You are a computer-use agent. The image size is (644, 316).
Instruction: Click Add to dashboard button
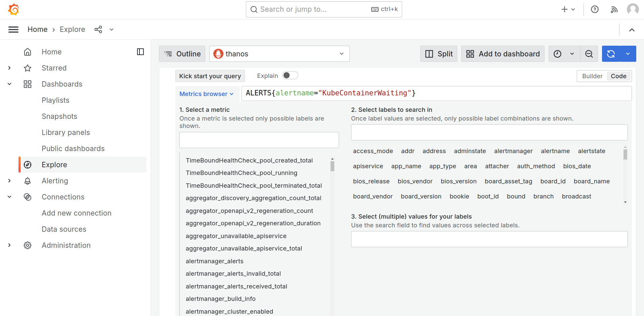tap(503, 54)
